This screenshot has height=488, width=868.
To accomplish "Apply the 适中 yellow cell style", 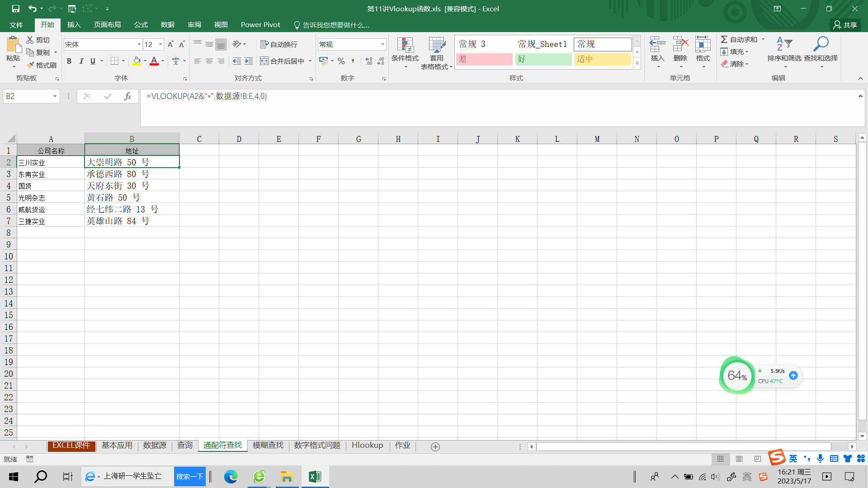I will (x=602, y=59).
